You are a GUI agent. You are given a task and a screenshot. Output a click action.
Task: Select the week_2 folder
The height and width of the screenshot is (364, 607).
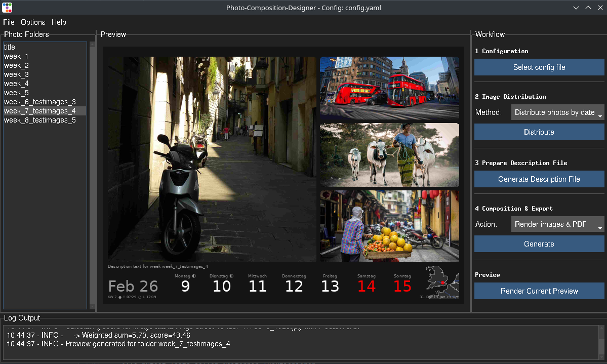coord(45,65)
